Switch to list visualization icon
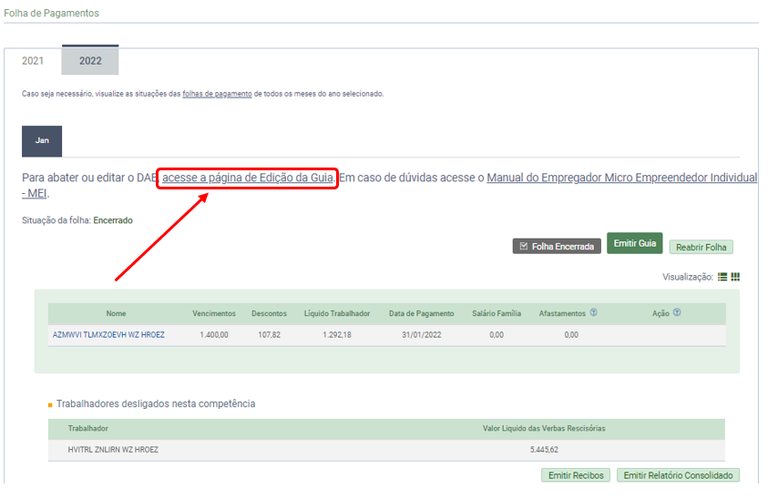Screen dimensions: 768x499 point(722,277)
